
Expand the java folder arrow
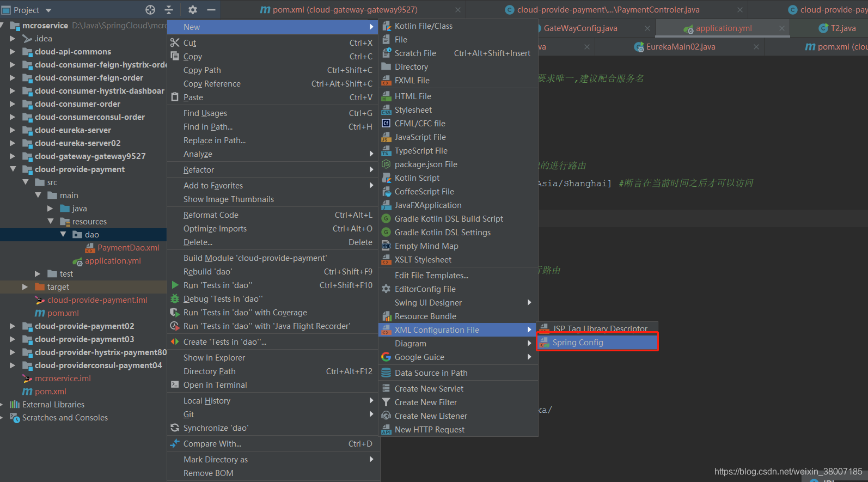(50, 209)
